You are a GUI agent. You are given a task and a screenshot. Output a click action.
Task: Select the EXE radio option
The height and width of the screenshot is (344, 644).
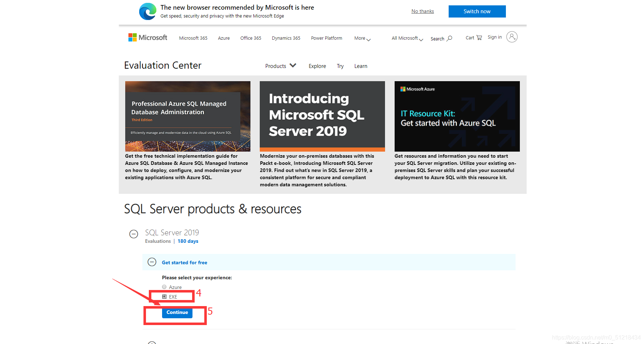[164, 296]
